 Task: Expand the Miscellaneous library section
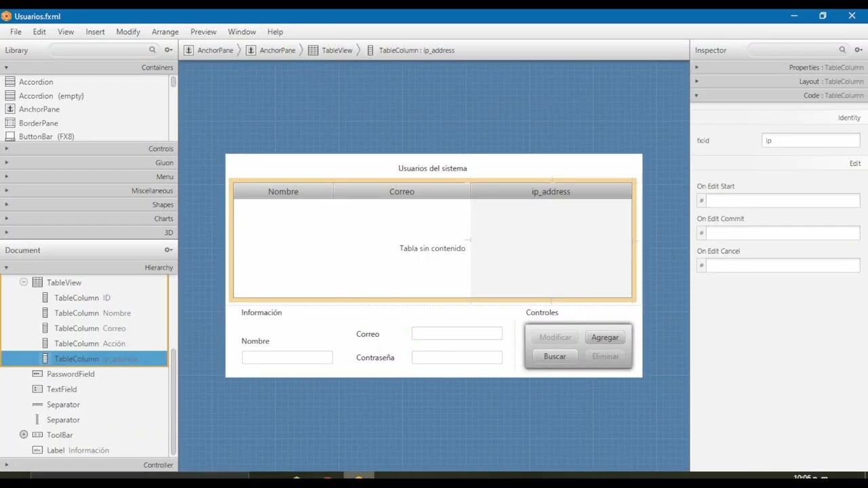6,190
